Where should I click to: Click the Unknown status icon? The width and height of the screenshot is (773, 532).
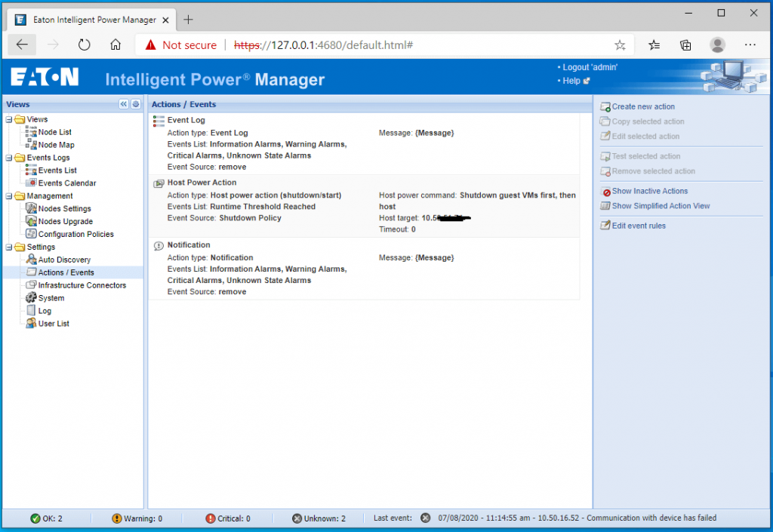[297, 518]
